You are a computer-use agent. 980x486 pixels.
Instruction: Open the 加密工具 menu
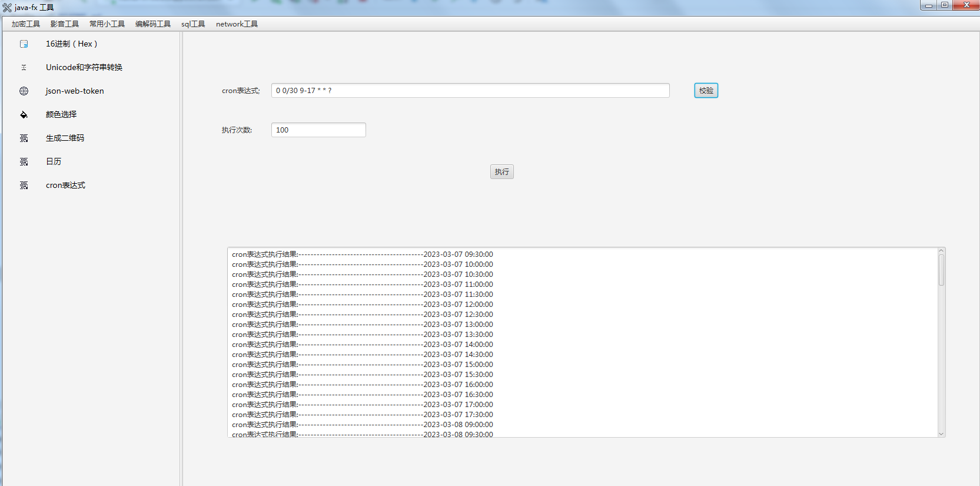[x=26, y=24]
